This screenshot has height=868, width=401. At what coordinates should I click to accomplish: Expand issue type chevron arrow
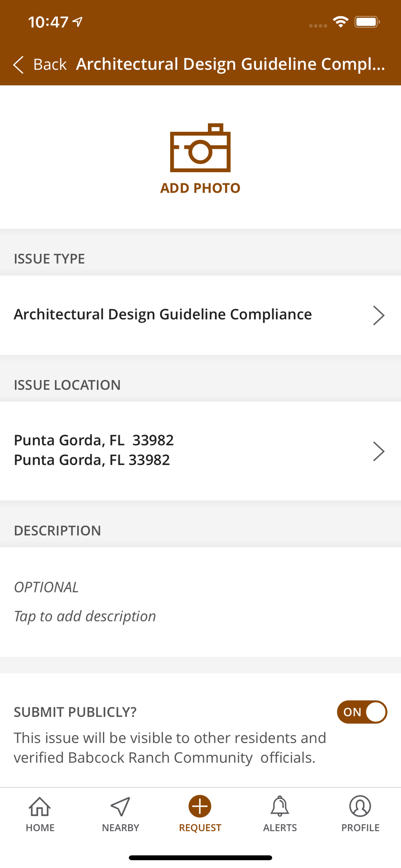click(x=379, y=315)
